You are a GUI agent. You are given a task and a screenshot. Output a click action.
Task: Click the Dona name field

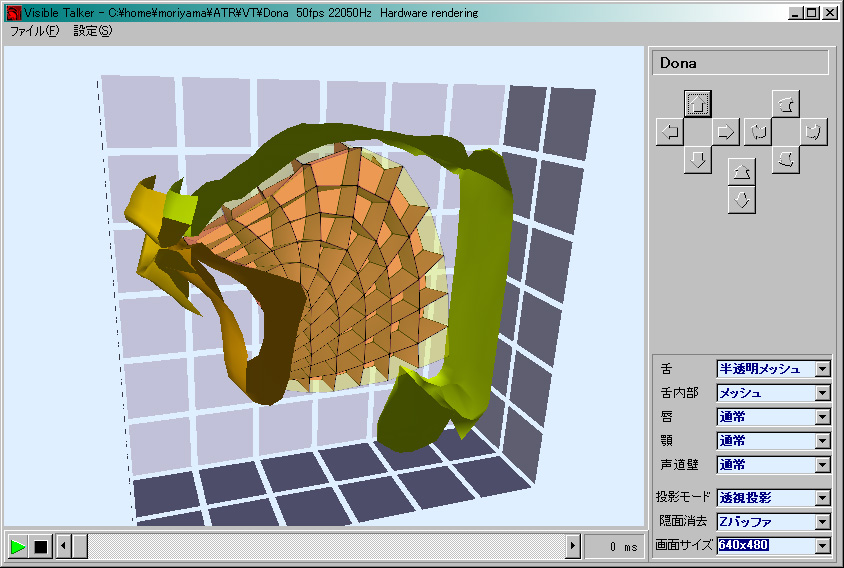click(x=740, y=63)
